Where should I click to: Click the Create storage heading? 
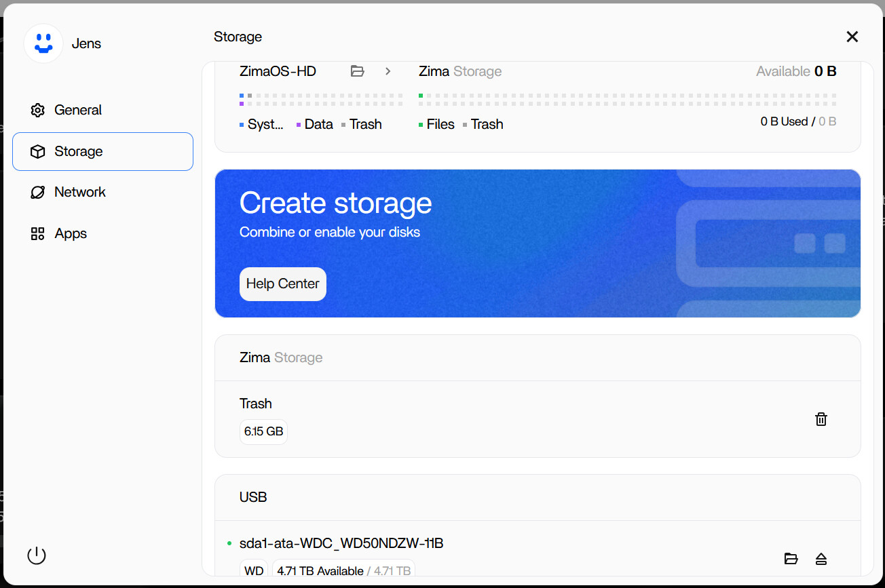pos(335,203)
